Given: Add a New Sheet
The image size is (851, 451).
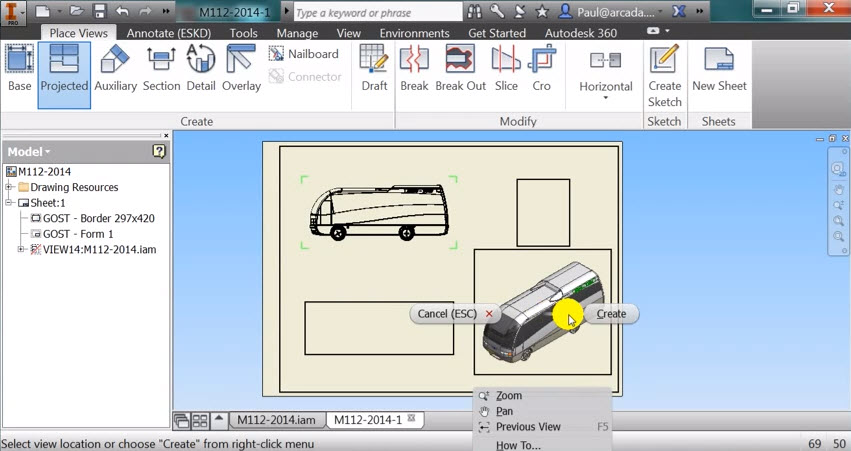Looking at the screenshot, I should click(719, 69).
